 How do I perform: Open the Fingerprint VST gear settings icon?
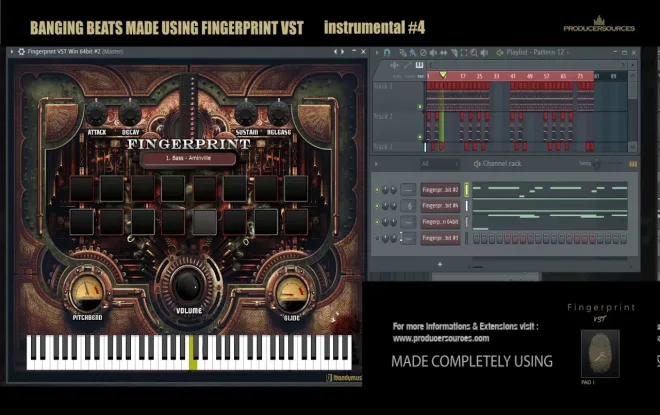(21, 52)
